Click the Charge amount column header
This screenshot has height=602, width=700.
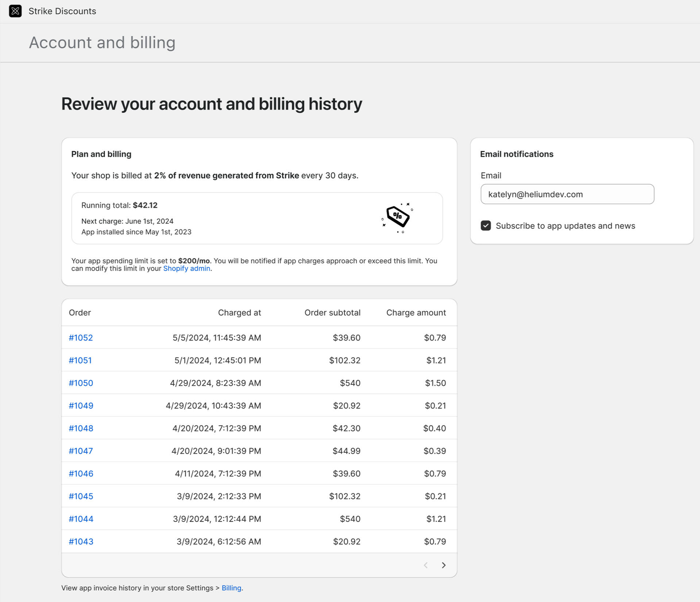[416, 313]
